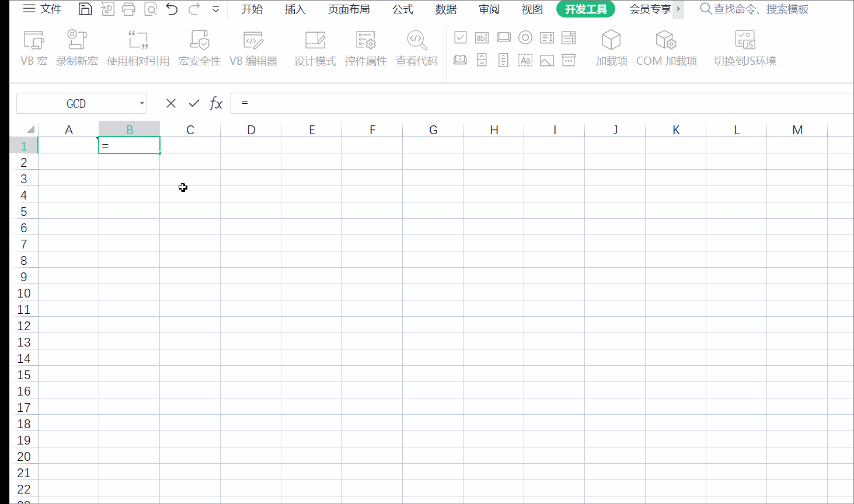Select row 12 header
This screenshot has height=504, width=854.
(x=24, y=325)
